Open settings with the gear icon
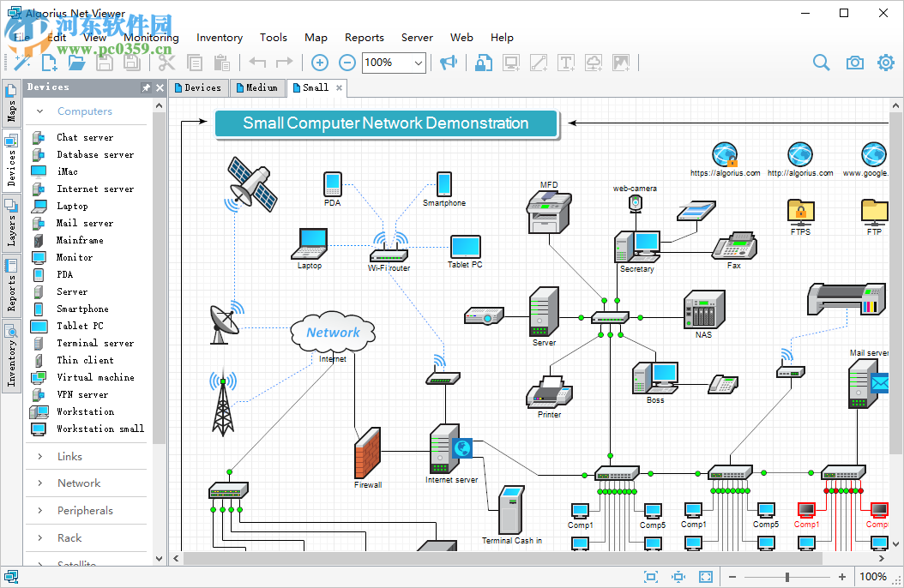The height and width of the screenshot is (588, 904). point(886,63)
